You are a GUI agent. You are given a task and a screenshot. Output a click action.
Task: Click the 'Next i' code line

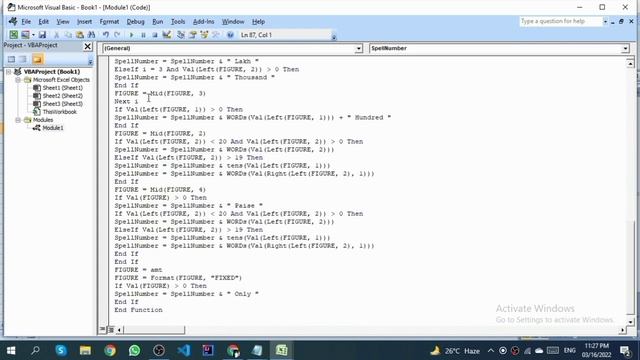coord(127,102)
